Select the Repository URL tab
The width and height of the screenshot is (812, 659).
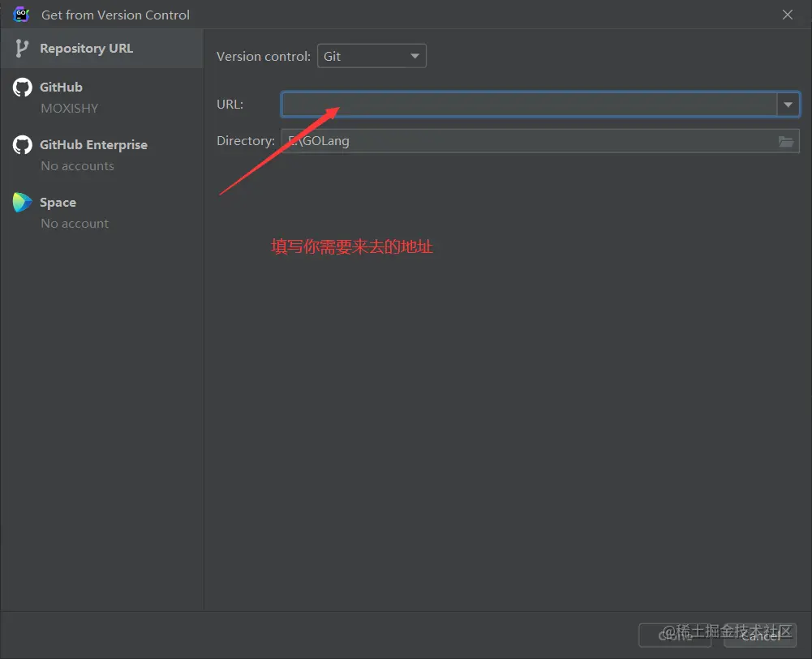coord(101,49)
